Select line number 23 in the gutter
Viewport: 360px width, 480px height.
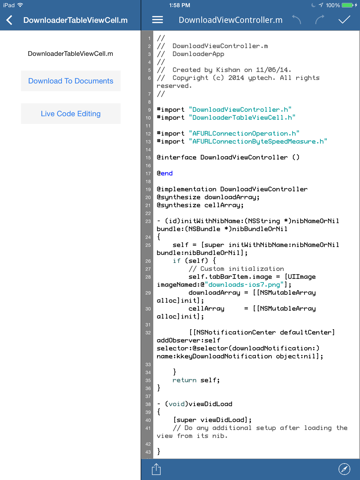click(x=148, y=221)
